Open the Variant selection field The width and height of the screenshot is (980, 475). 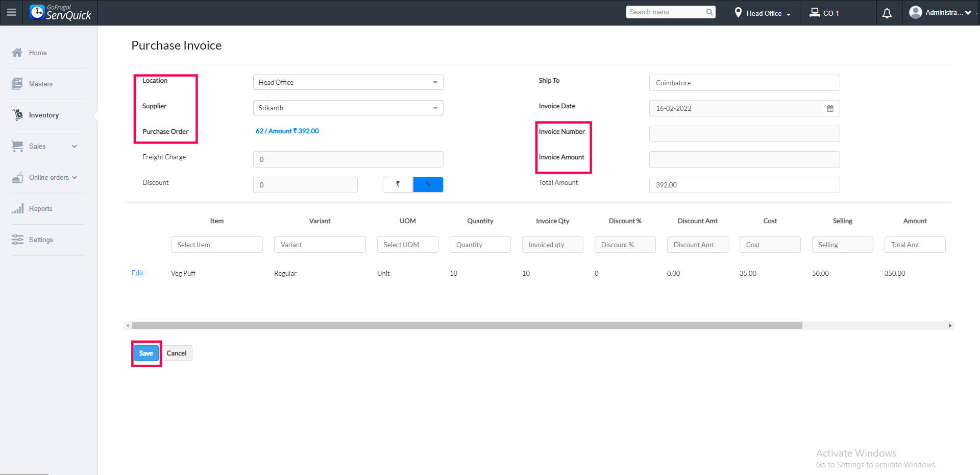pyautogui.click(x=320, y=245)
